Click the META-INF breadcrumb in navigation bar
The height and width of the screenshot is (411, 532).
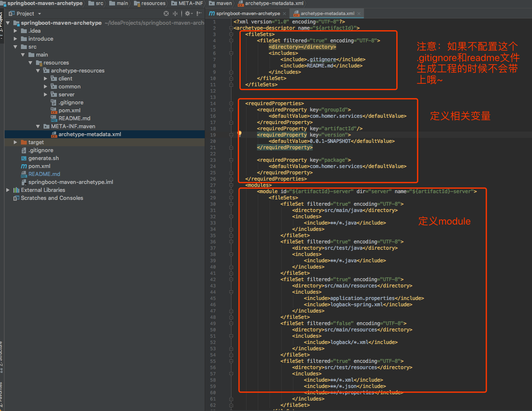coord(187,3)
